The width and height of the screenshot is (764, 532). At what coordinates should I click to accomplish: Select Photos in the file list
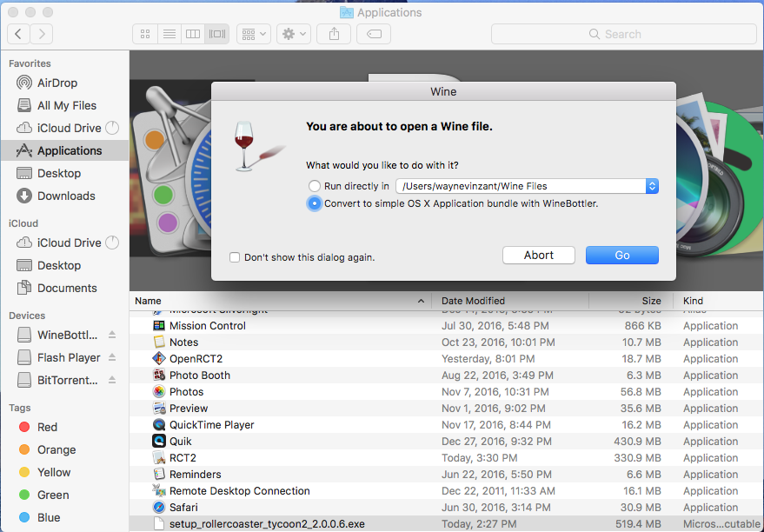click(446, 392)
